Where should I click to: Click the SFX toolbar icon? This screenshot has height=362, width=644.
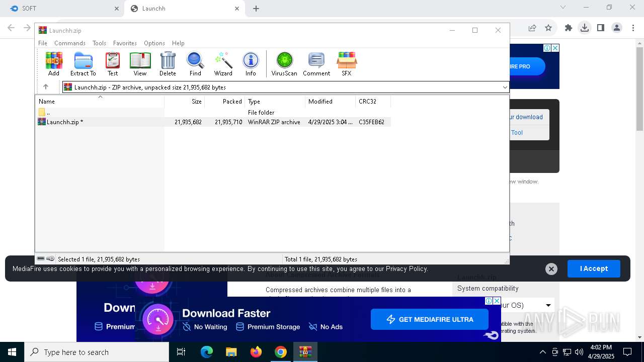coord(347,64)
